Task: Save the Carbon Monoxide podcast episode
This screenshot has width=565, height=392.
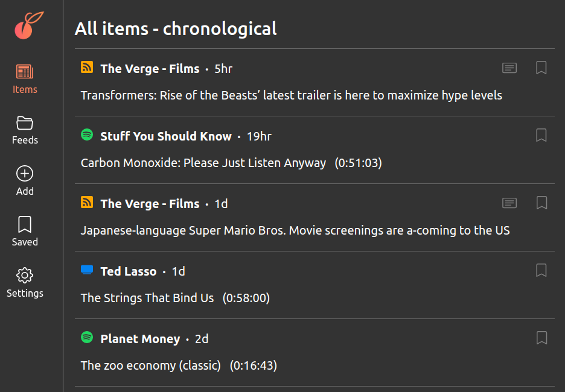Action: pos(541,135)
